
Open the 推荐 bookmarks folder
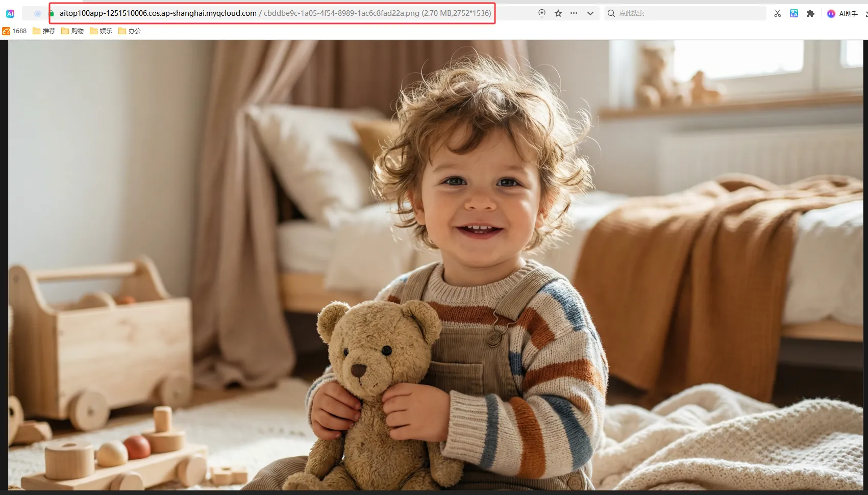point(44,31)
